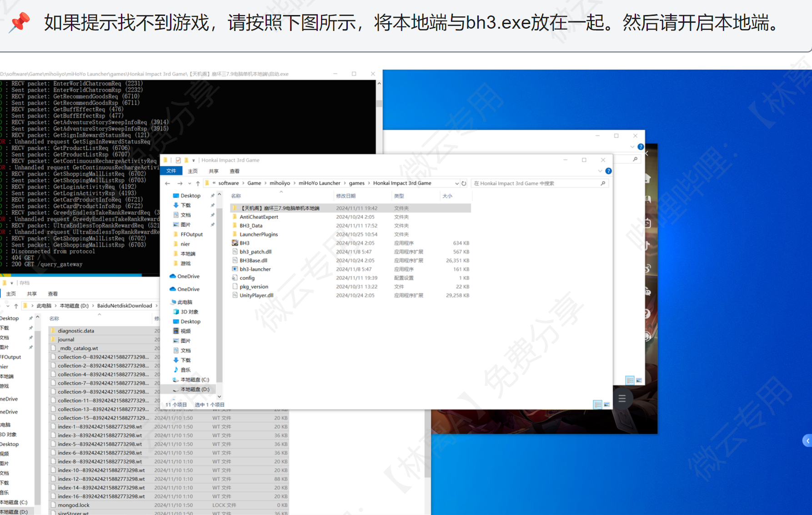This screenshot has height=515, width=812.
Task: Open 文件 tab in Honkai Impact window
Action: pos(171,171)
